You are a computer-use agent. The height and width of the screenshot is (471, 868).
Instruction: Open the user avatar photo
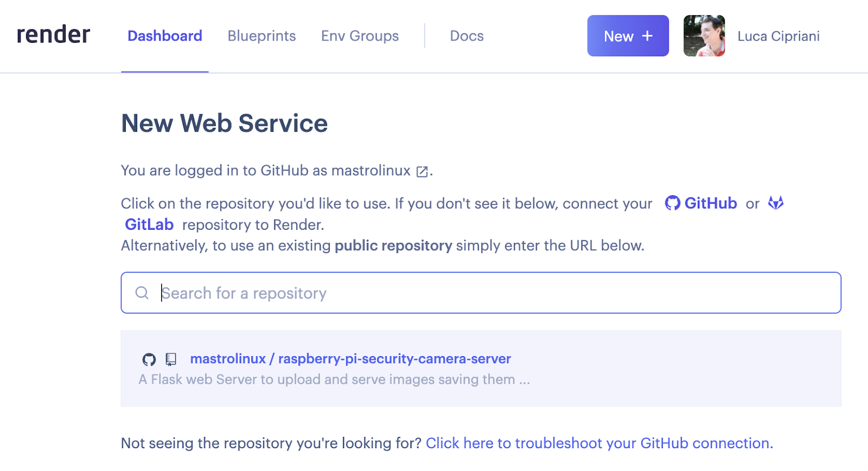(704, 36)
